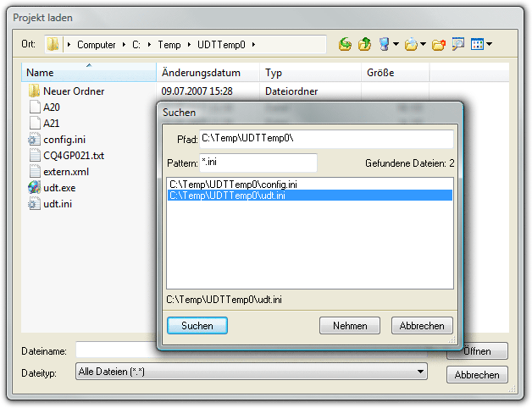Click the Nehmen button
The height and width of the screenshot is (408, 532).
(x=350, y=326)
